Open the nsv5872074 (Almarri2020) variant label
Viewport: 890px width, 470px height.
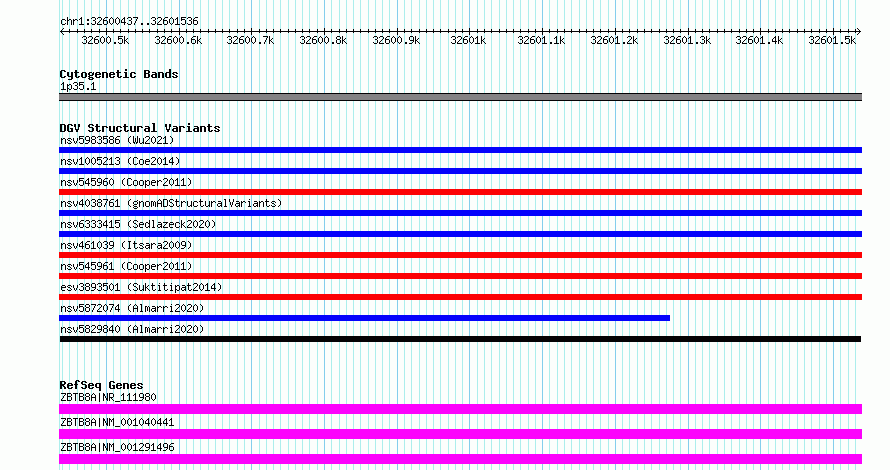132,308
